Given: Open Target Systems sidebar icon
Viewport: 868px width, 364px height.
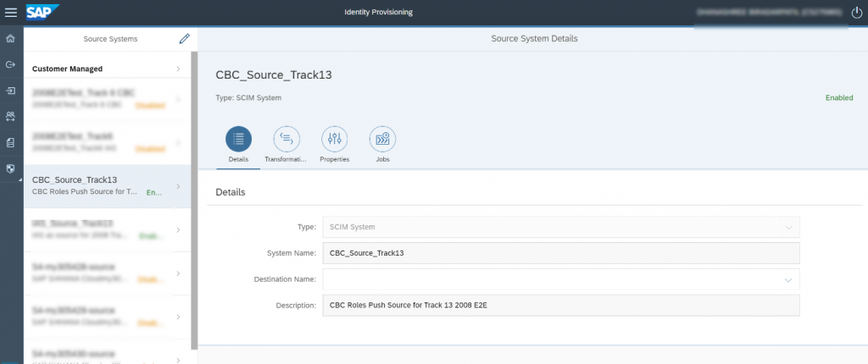Looking at the screenshot, I should coord(10,91).
